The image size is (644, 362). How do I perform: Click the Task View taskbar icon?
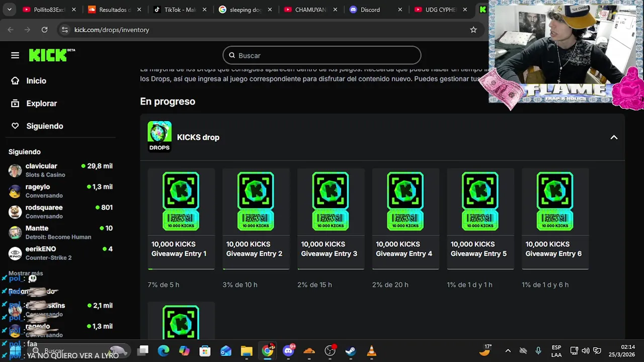(x=143, y=351)
